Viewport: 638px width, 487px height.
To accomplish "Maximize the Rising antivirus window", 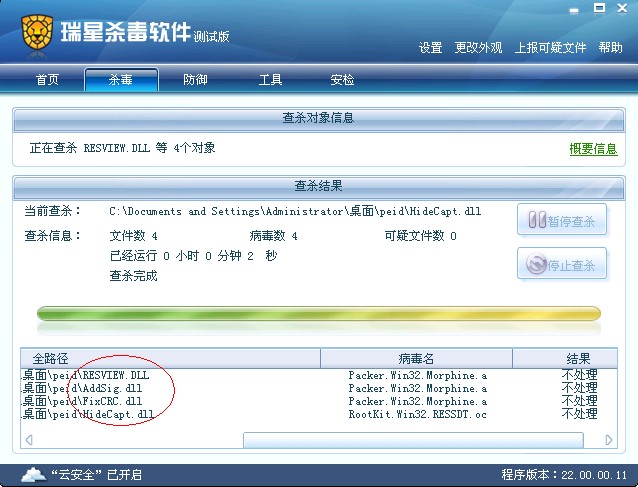I will (599, 8).
